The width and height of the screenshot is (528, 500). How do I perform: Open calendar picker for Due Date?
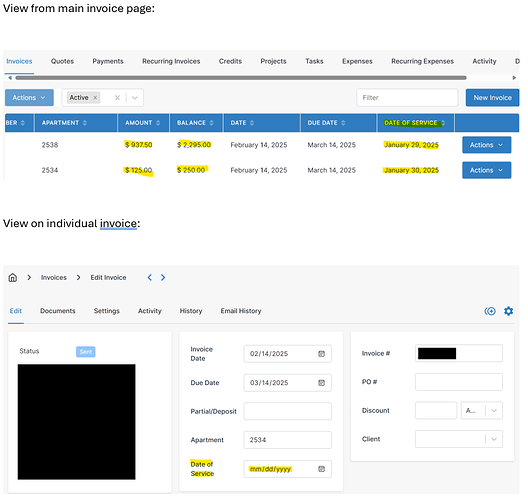coord(322,383)
